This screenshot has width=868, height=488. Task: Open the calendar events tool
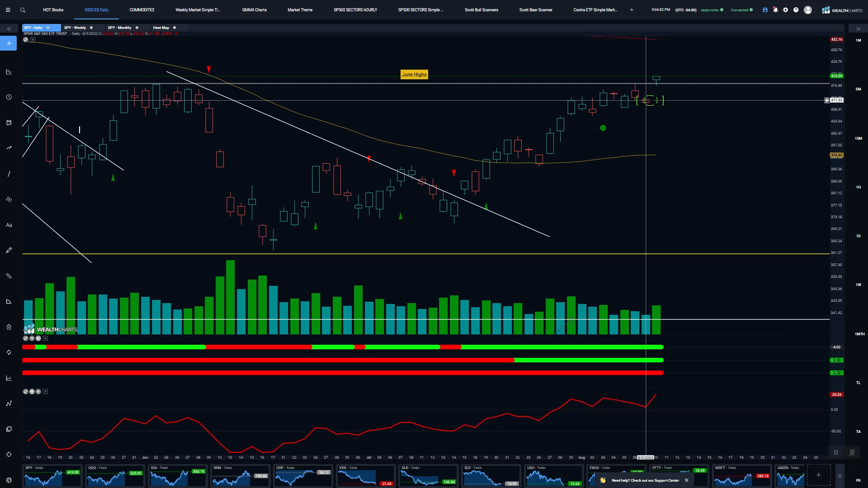9,122
